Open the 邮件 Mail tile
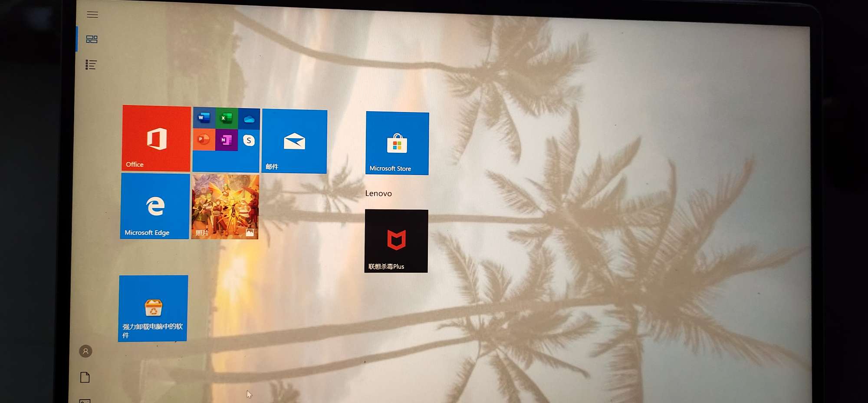Screen dimensions: 868x403 [x=294, y=142]
